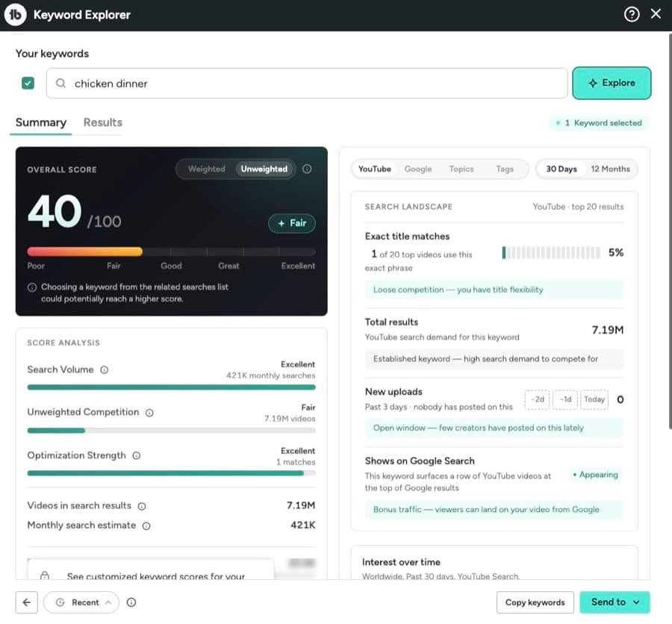Click the Search Volume progress bar
672x624 pixels.
pos(172,387)
